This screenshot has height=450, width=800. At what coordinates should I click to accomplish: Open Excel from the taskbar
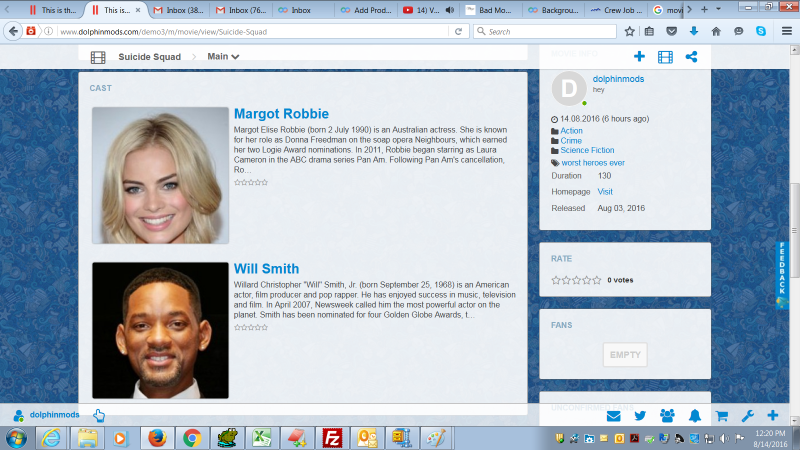coord(262,438)
